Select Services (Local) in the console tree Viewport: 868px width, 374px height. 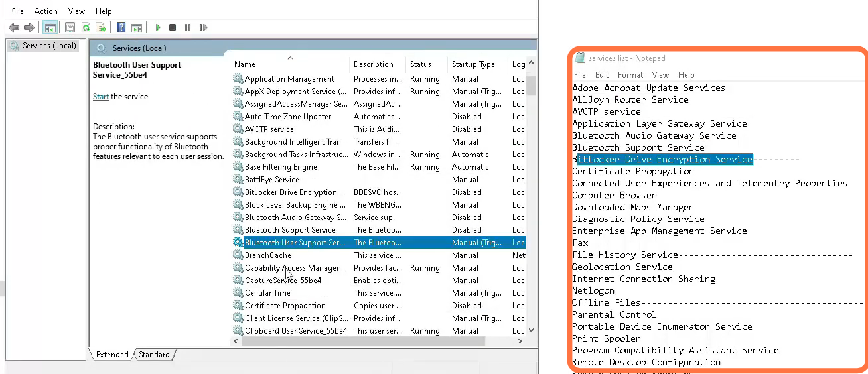49,46
